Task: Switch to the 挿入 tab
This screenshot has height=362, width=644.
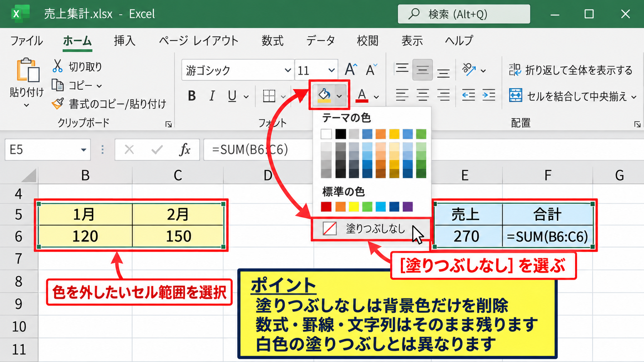Action: (x=124, y=40)
